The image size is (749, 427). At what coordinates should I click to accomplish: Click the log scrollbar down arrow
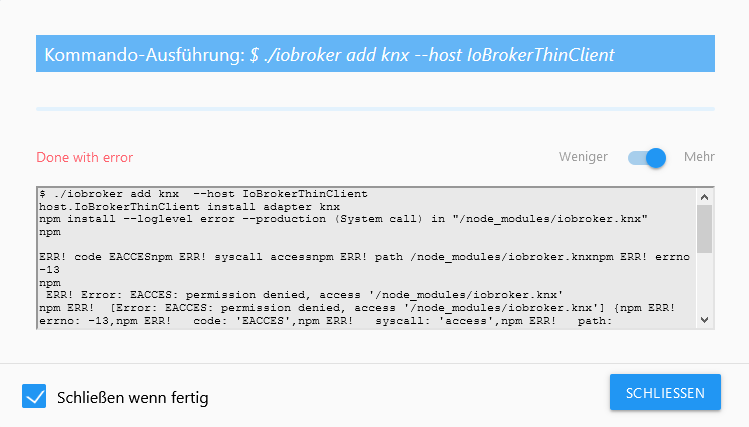pyautogui.click(x=704, y=318)
